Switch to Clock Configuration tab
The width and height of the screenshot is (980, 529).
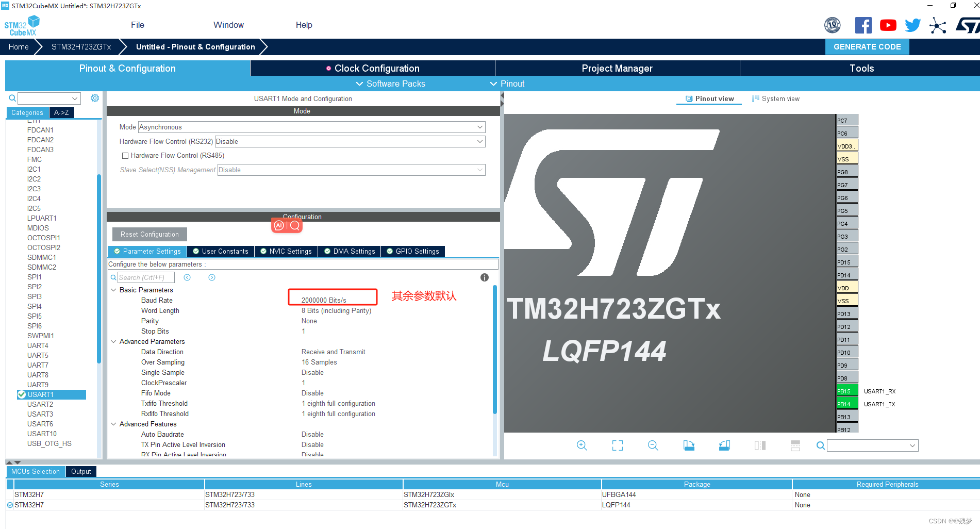tap(373, 68)
